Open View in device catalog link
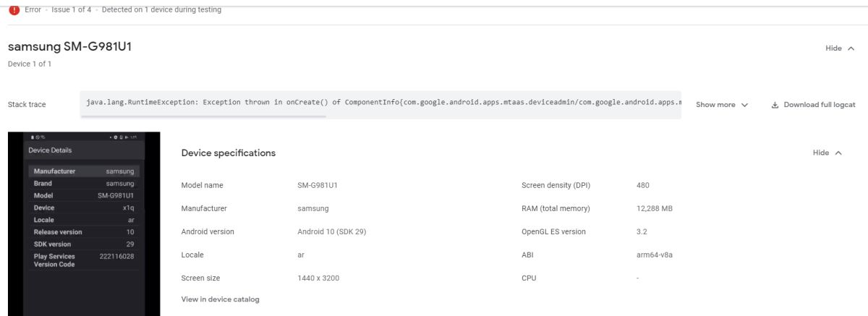Image resolution: width=868 pixels, height=316 pixels. [x=220, y=299]
